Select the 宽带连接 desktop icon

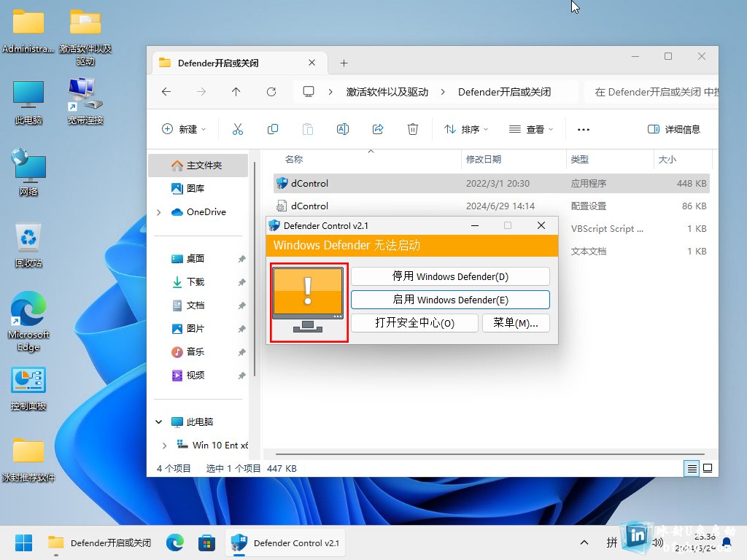[86, 102]
